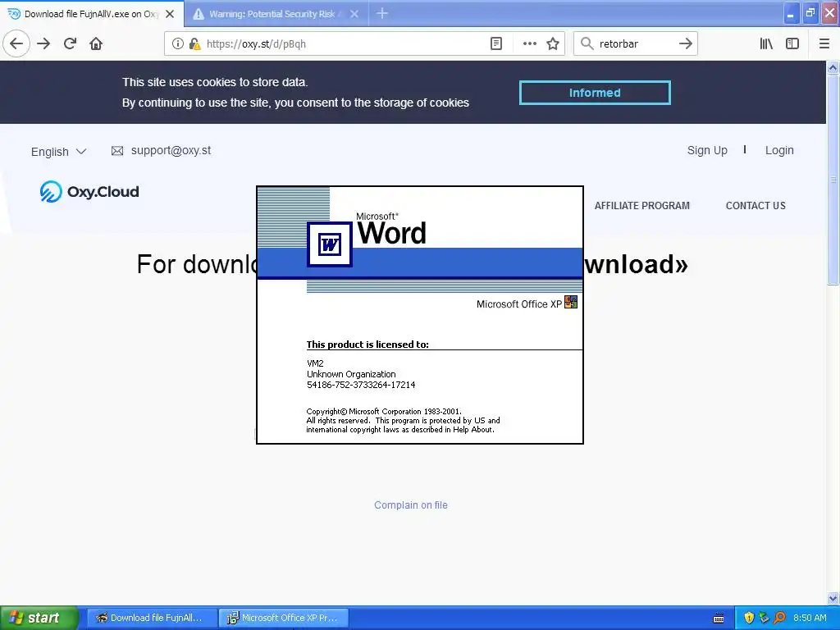
Task: Click the vertical scrollbar thumb
Action: point(833,180)
